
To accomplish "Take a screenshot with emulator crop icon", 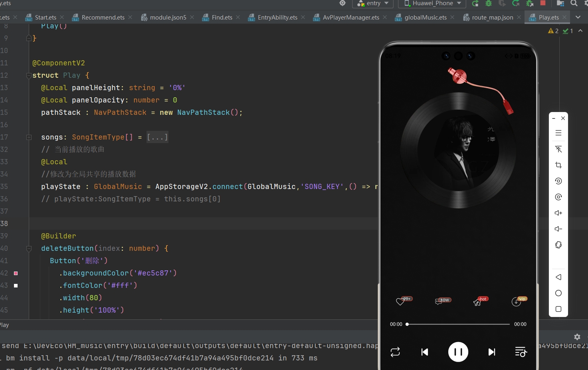I will 558,165.
